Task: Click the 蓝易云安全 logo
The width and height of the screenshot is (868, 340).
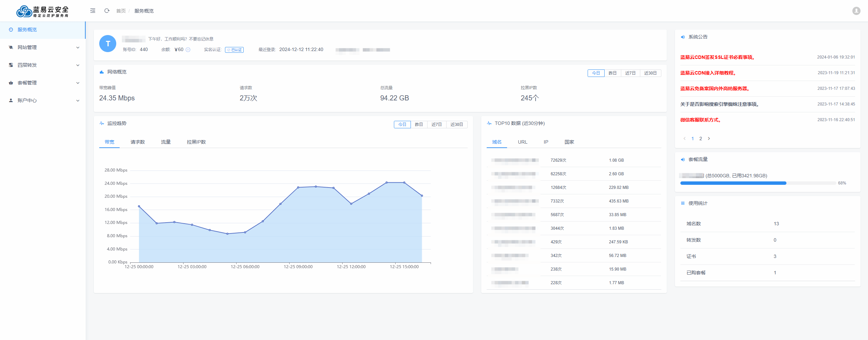Action: pyautogui.click(x=42, y=11)
